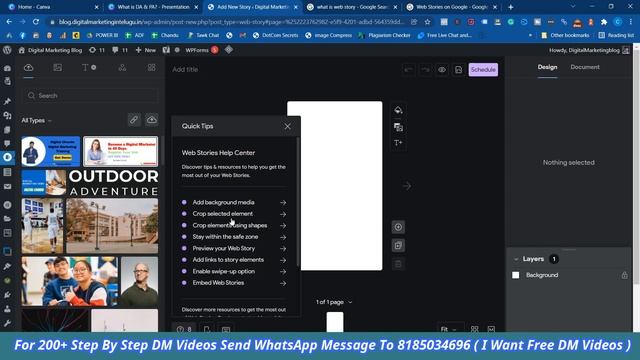
Task: Click the Background layer white swatch
Action: 516,275
